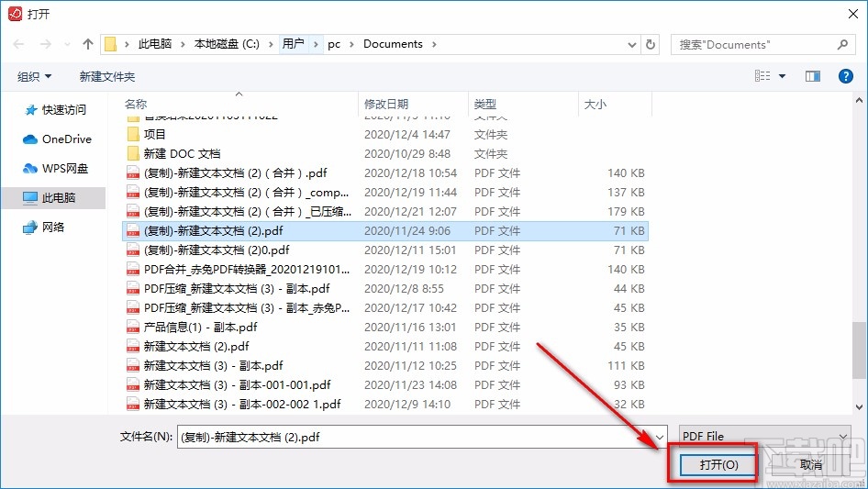Open the PDF File type dropdown
Viewport: 868px width, 489px height.
point(764,437)
